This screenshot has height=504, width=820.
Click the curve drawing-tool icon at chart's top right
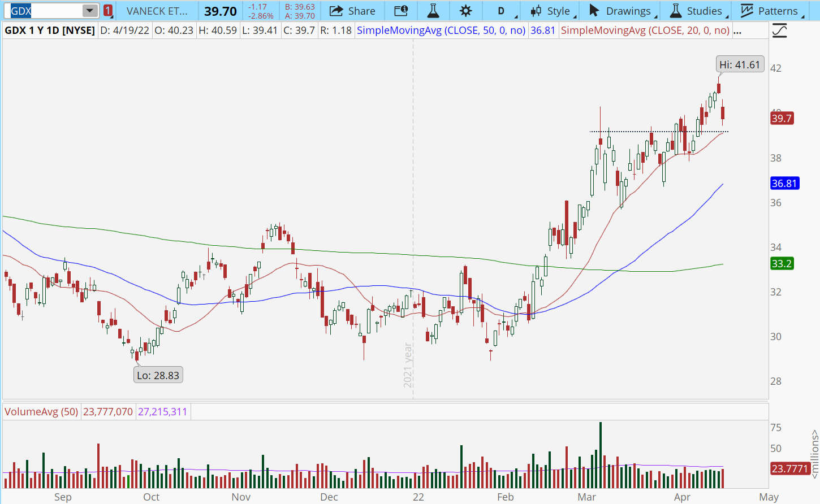point(780,31)
